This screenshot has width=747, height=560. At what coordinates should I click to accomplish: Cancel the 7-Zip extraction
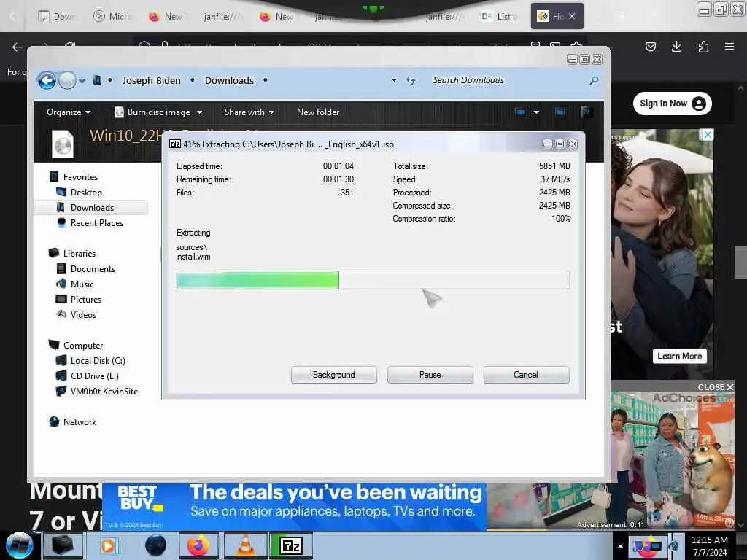(x=526, y=375)
